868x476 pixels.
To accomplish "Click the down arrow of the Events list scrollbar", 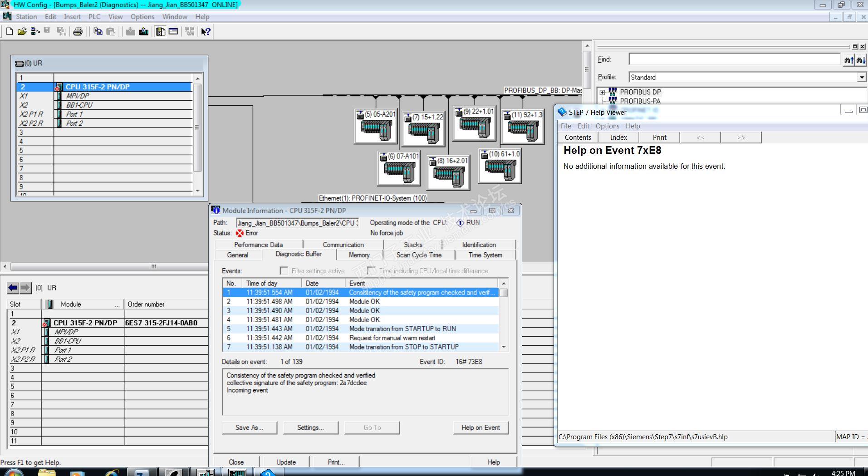I will [x=504, y=347].
